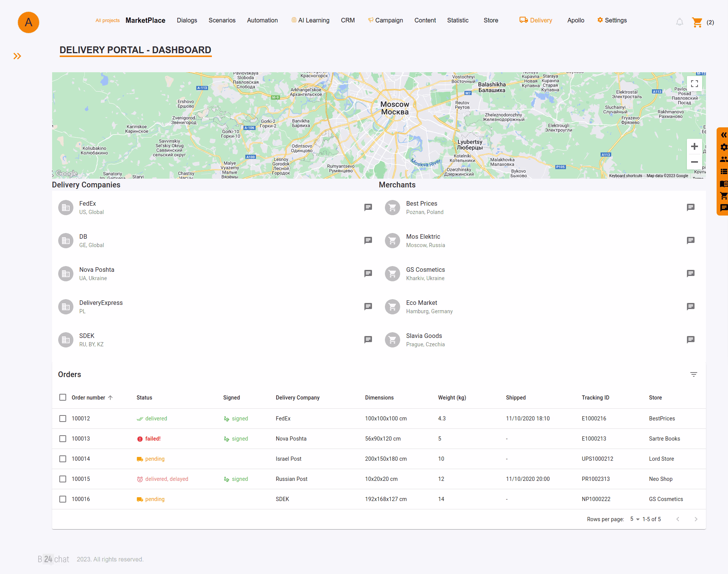
Task: Click the orange A avatar logo
Action: 29,22
